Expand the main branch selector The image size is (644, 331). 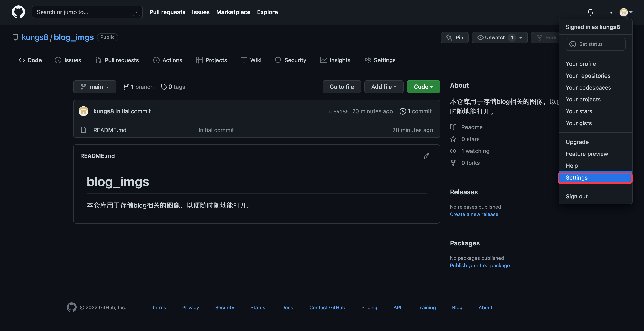(95, 87)
